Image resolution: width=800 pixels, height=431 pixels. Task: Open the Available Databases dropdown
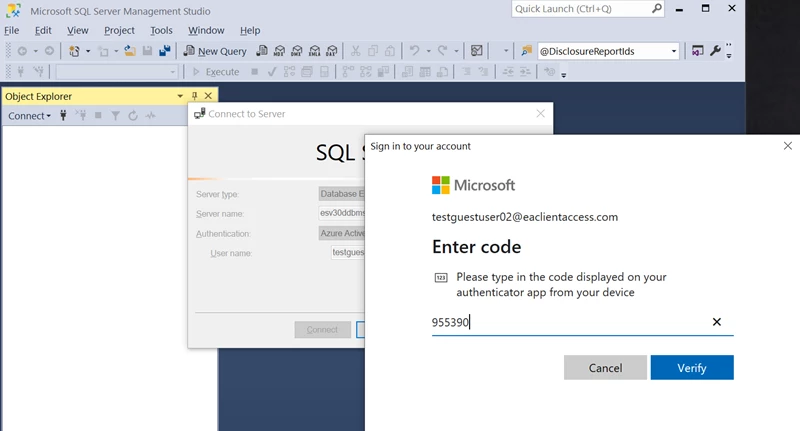coord(172,72)
